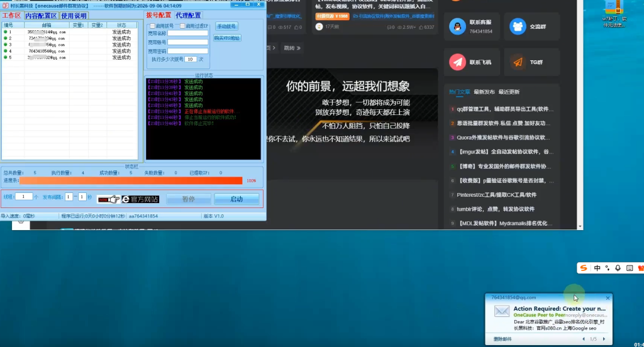Click the NOW pointing-hand banner icon
644x347 pixels.
[109, 199]
